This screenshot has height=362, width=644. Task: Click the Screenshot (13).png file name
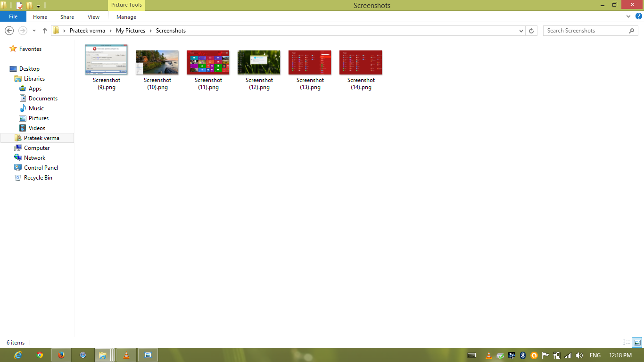click(x=310, y=84)
